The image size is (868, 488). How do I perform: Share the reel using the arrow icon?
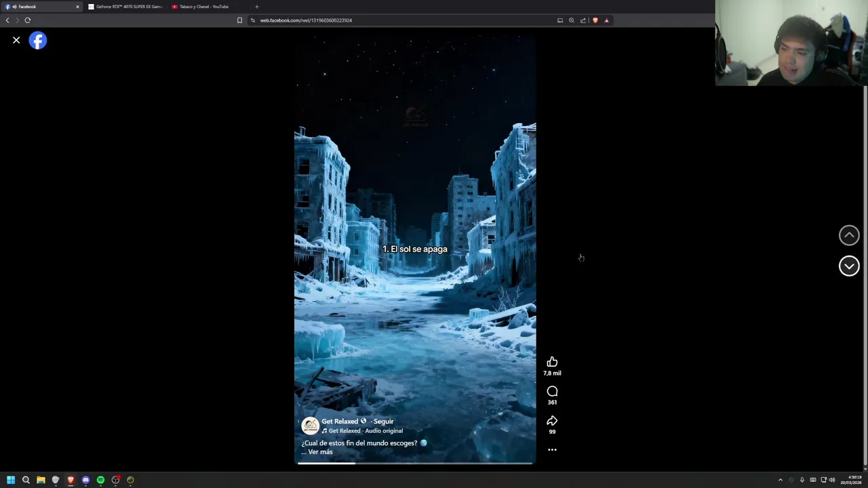pyautogui.click(x=552, y=421)
